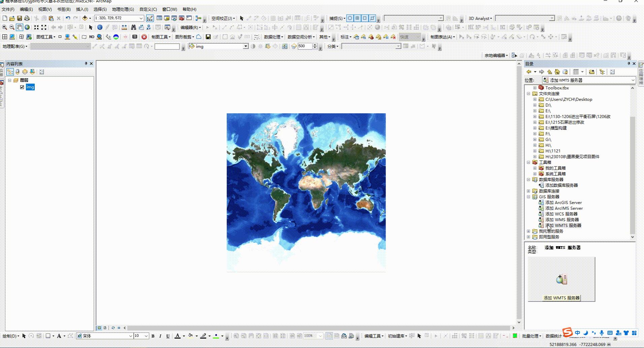Click the 添加 WMTS 服务器 thumbnail button
This screenshot has width=644, height=348.
click(x=561, y=279)
